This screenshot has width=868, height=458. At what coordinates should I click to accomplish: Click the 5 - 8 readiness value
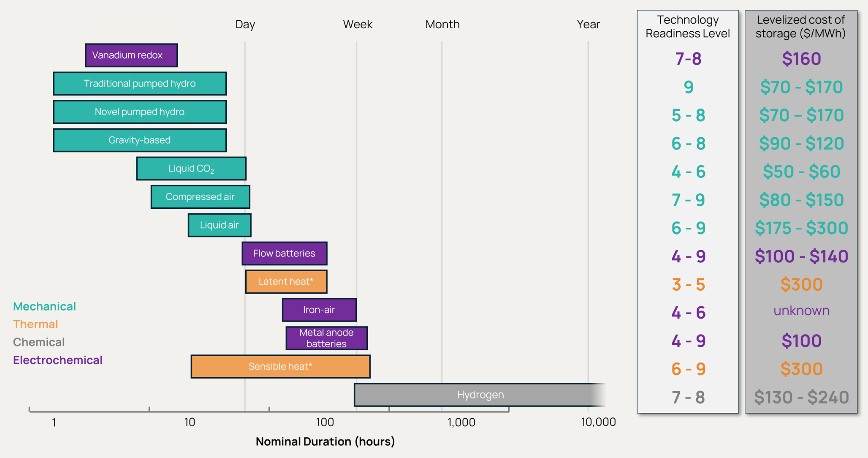tap(689, 115)
